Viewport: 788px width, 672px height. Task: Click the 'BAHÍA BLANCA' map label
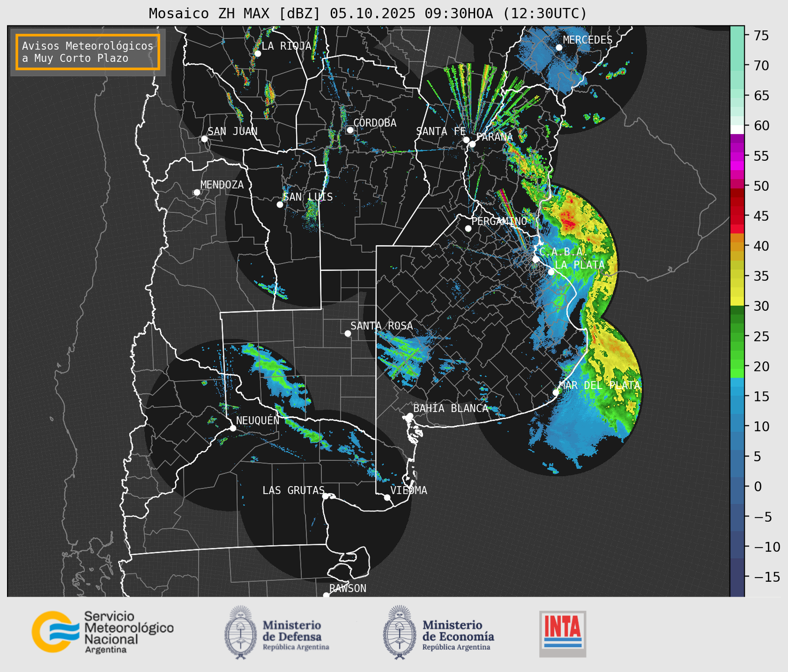pyautogui.click(x=451, y=408)
